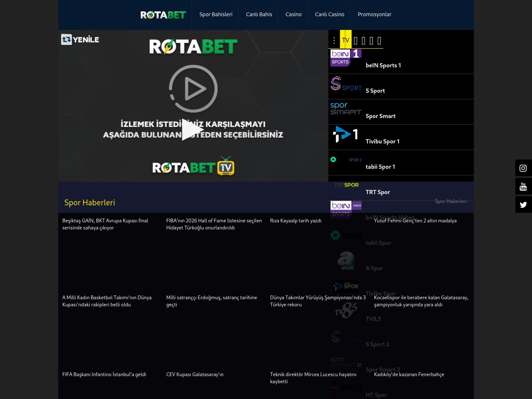Screen dimensions: 532x399
Task: Click the yellow Spor Haberleri heading
Action: 90,203
